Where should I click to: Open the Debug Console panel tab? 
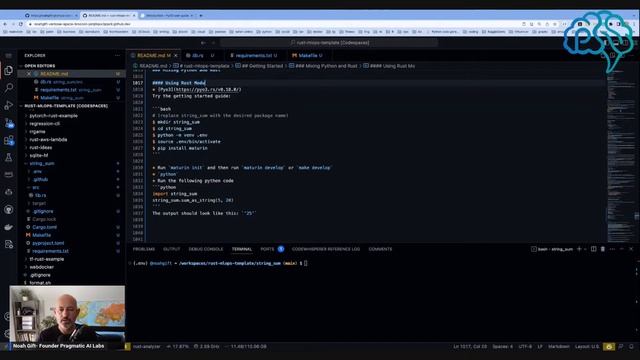point(206,249)
